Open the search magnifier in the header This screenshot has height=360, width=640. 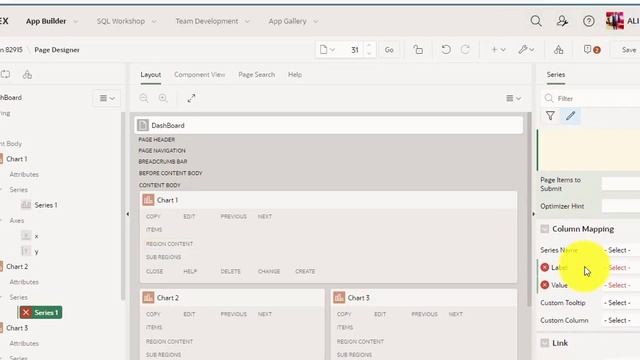(x=536, y=21)
